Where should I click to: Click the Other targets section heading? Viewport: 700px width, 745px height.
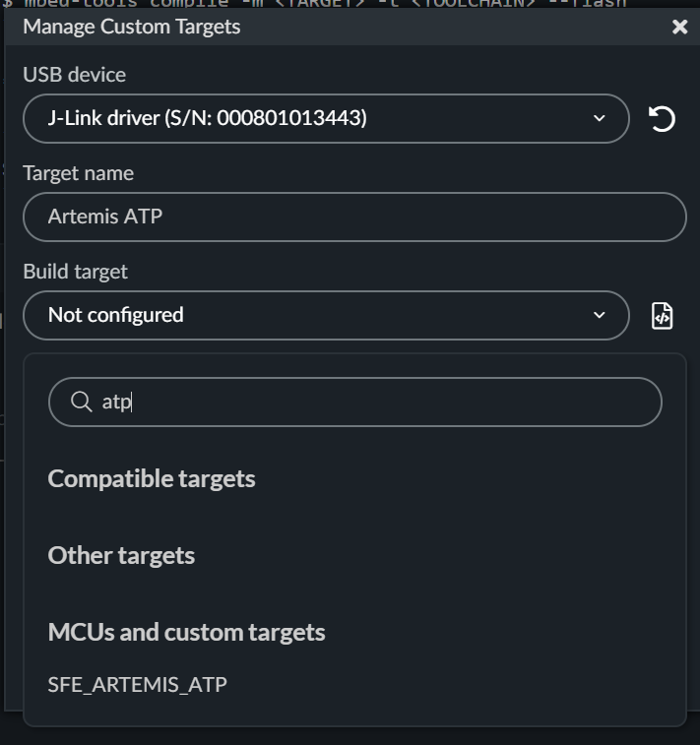pyautogui.click(x=121, y=556)
